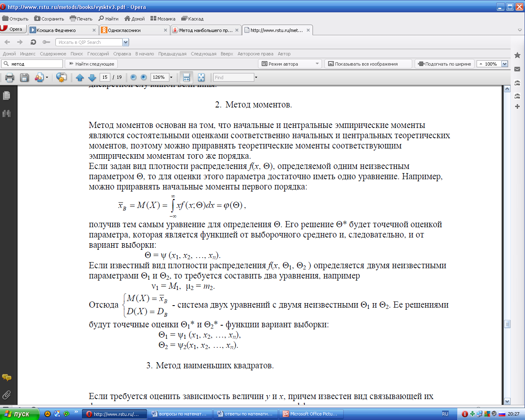Click the page search field containing метод
The height and width of the screenshot is (420, 525).
click(32, 64)
